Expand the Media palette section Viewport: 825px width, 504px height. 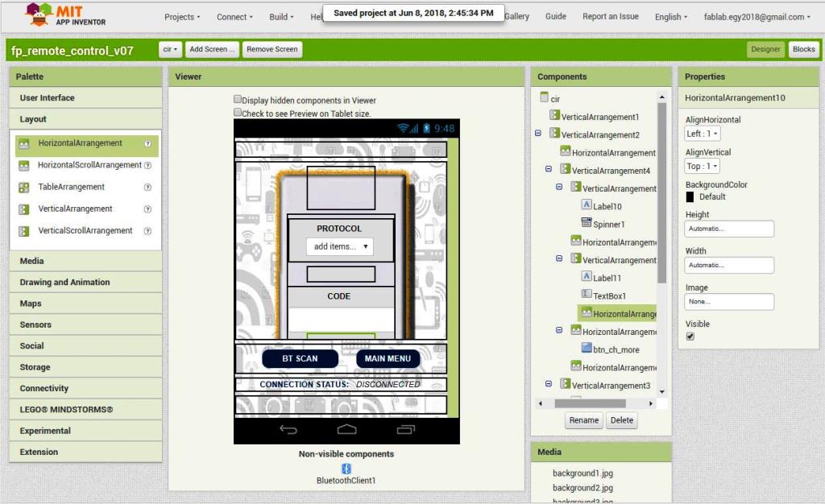point(85,261)
